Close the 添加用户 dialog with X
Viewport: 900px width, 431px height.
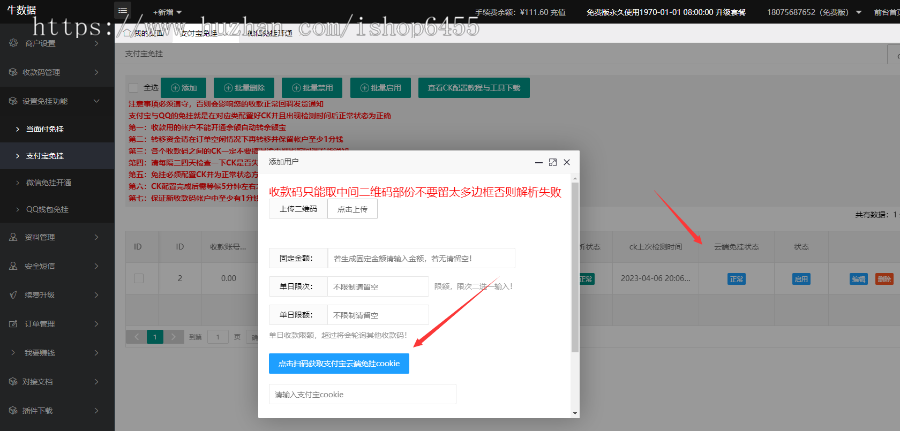(x=567, y=161)
